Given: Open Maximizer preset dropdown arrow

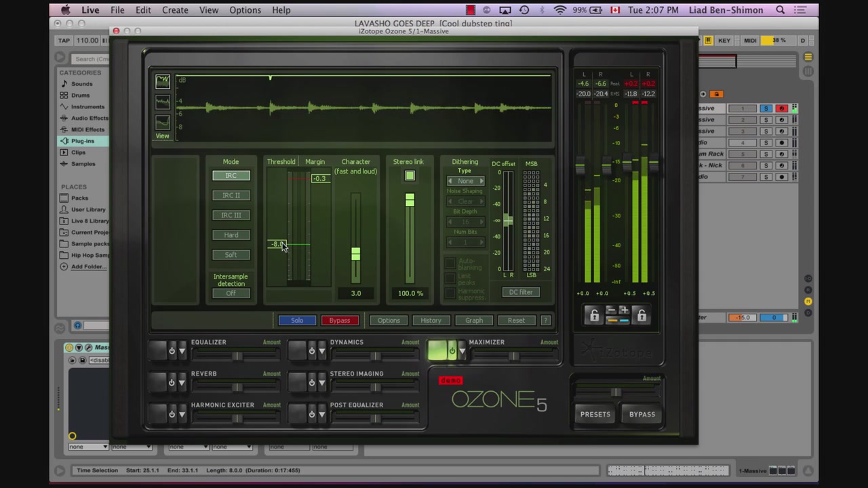Looking at the screenshot, I should point(462,351).
